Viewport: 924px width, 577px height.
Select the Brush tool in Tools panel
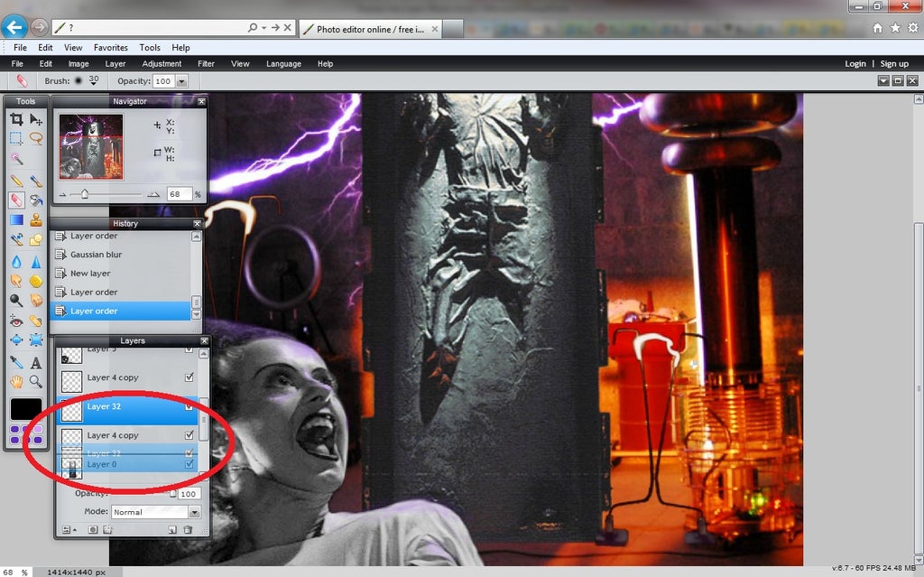click(36, 181)
